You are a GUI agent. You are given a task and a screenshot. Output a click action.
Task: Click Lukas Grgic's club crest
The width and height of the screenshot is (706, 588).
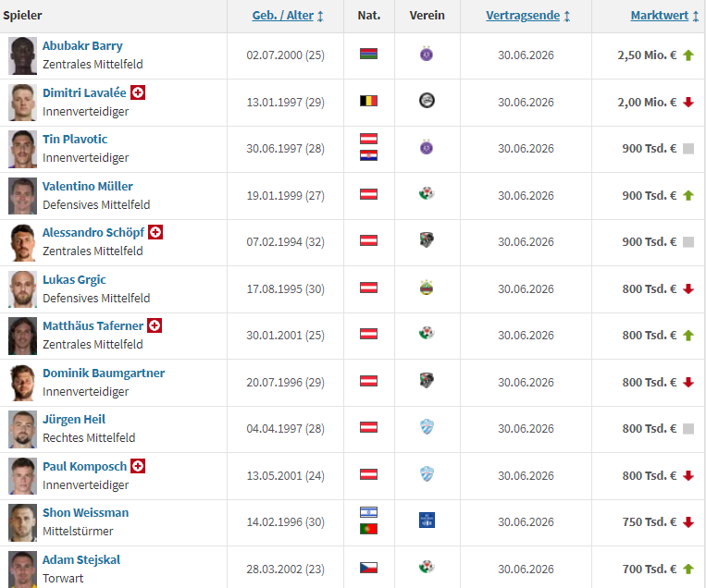(427, 288)
